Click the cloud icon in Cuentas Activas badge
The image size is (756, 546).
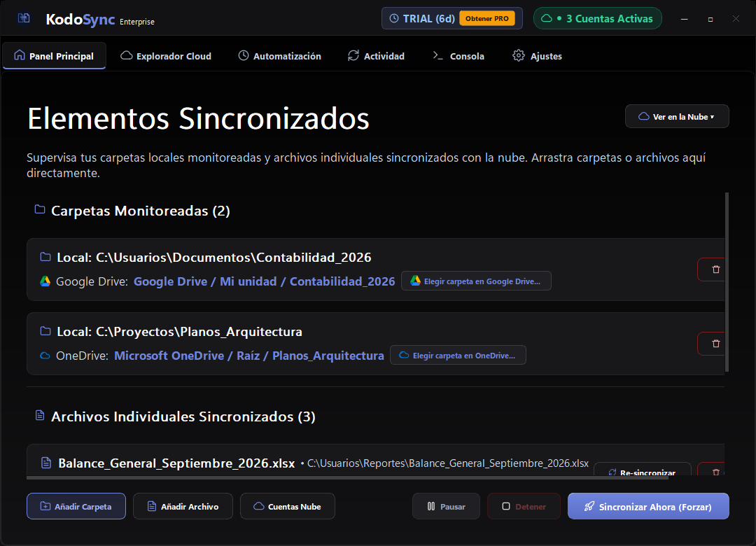click(546, 18)
